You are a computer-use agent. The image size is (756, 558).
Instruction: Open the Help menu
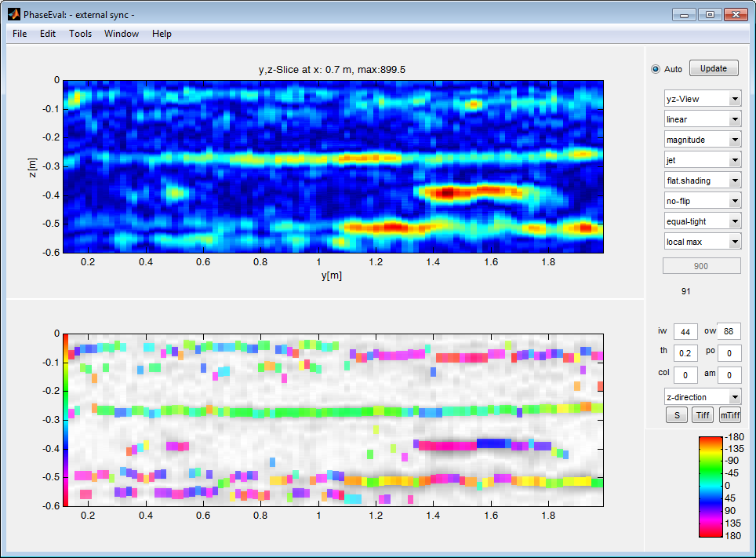[162, 34]
